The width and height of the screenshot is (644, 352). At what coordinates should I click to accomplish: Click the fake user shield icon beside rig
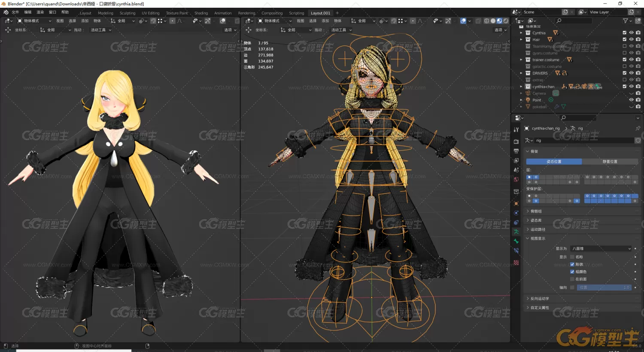pyautogui.click(x=638, y=141)
